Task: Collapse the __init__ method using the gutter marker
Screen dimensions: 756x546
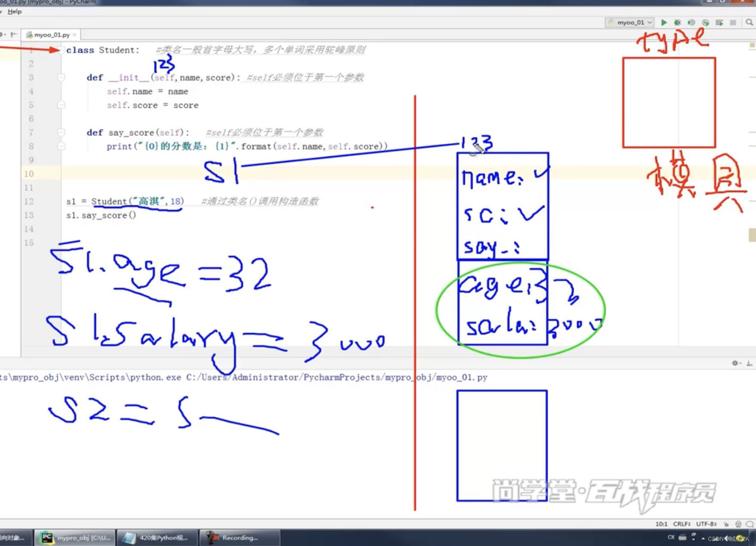Action: 61,77
